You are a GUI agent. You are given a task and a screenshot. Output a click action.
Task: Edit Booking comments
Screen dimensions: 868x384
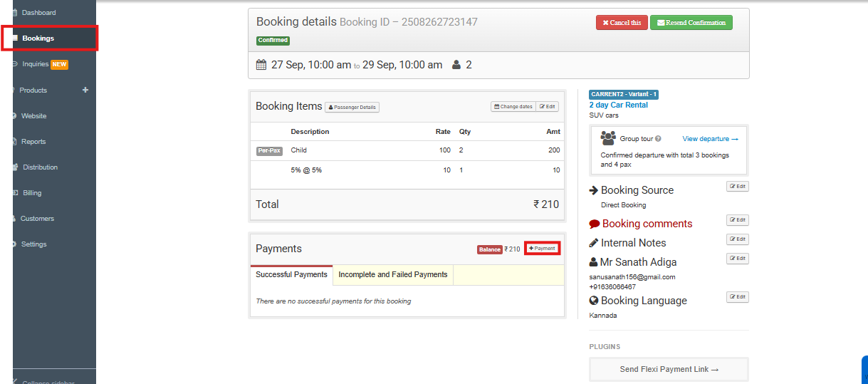737,220
